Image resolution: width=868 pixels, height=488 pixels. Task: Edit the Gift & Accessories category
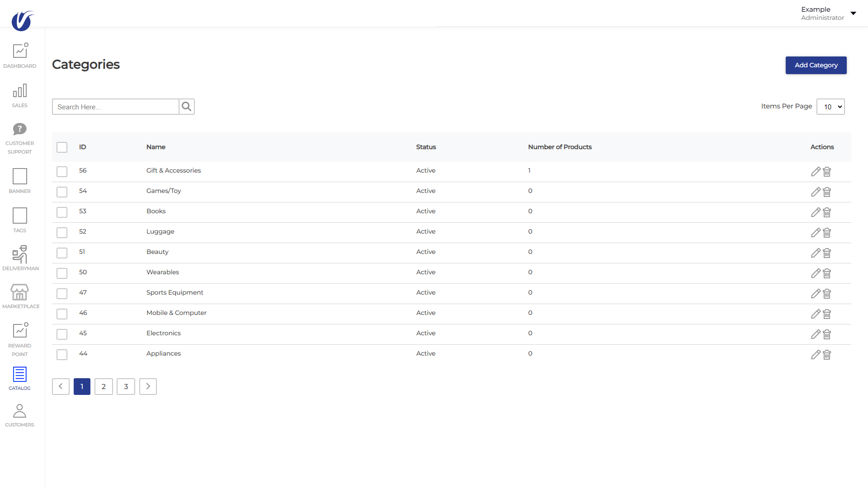pyautogui.click(x=815, y=172)
